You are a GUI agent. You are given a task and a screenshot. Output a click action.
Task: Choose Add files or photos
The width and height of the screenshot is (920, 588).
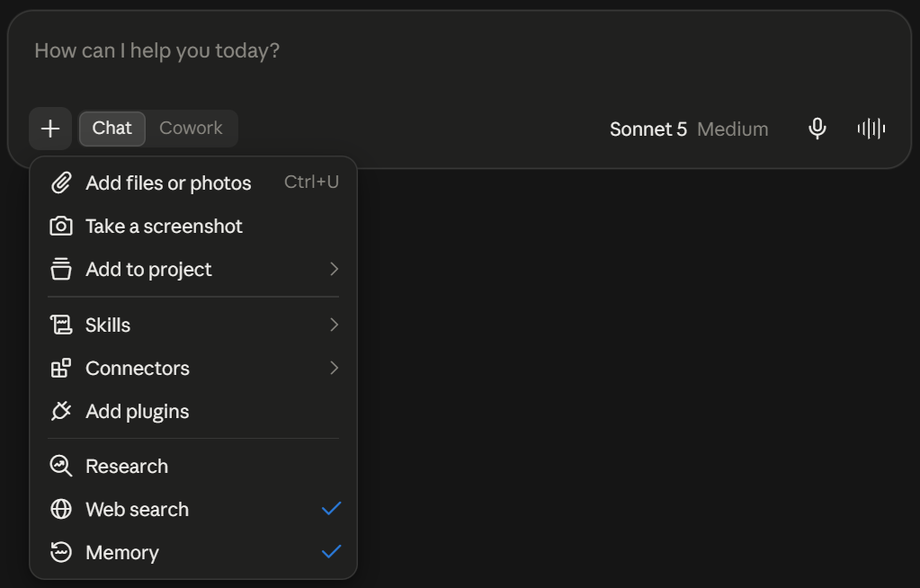click(x=193, y=183)
